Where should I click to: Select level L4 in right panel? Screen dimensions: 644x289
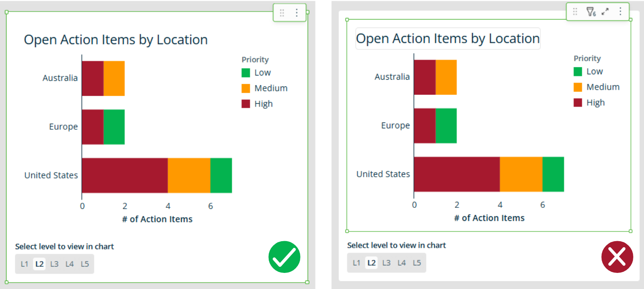[x=402, y=263]
